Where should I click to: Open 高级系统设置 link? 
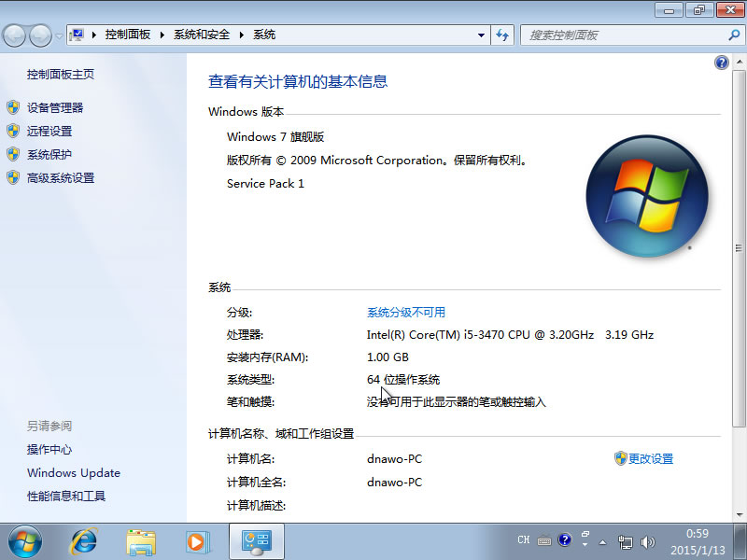(61, 177)
